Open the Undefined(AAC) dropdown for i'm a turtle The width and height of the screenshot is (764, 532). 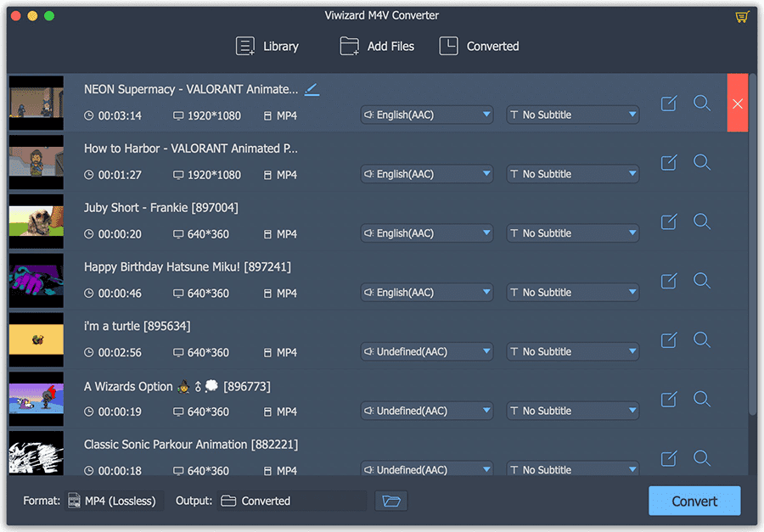(426, 351)
